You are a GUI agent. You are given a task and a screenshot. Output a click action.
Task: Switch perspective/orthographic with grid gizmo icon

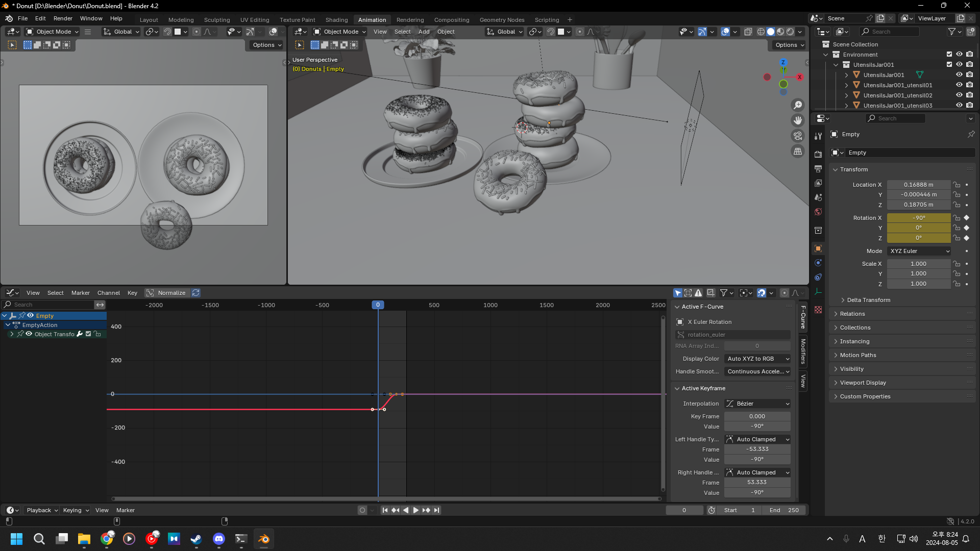(798, 151)
